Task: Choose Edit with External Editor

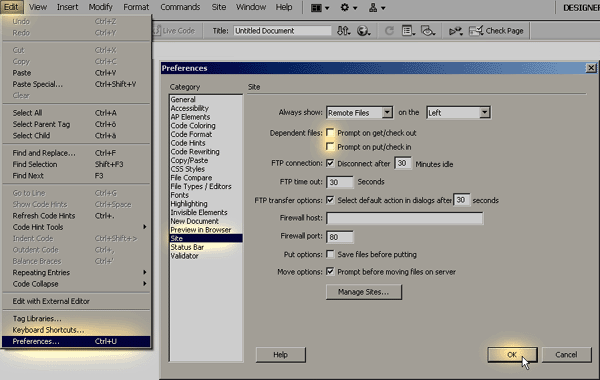Action: coord(77,301)
